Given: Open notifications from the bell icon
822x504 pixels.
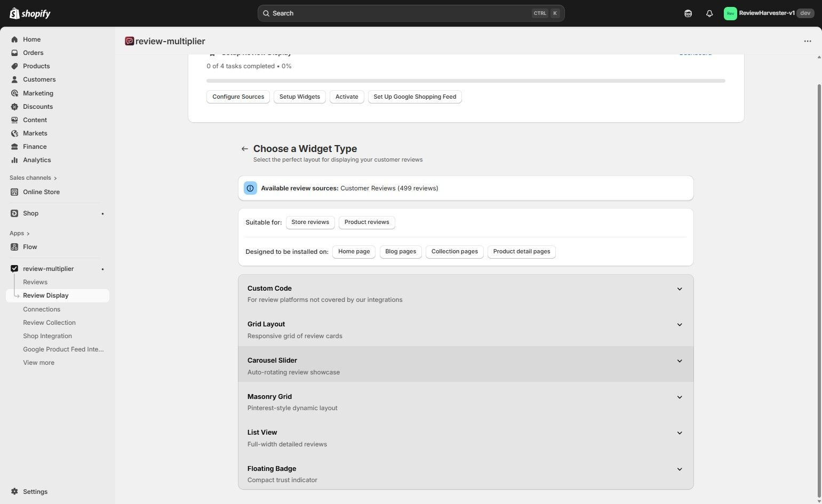Looking at the screenshot, I should [x=709, y=13].
